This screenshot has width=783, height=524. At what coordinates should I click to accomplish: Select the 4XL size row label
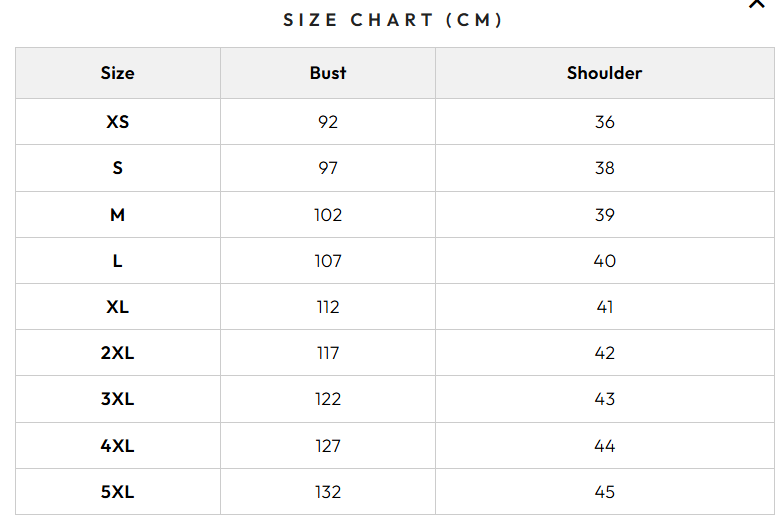pyautogui.click(x=117, y=446)
